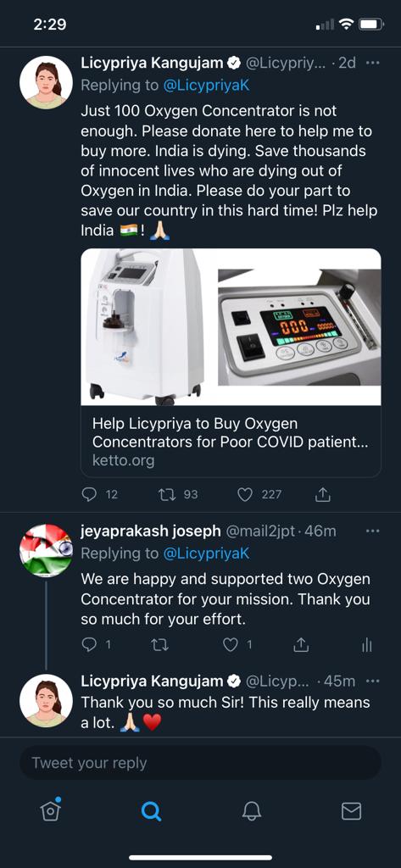This screenshot has width=401, height=868.
Task: Like the tweet with 227 likes
Action: coord(245,494)
